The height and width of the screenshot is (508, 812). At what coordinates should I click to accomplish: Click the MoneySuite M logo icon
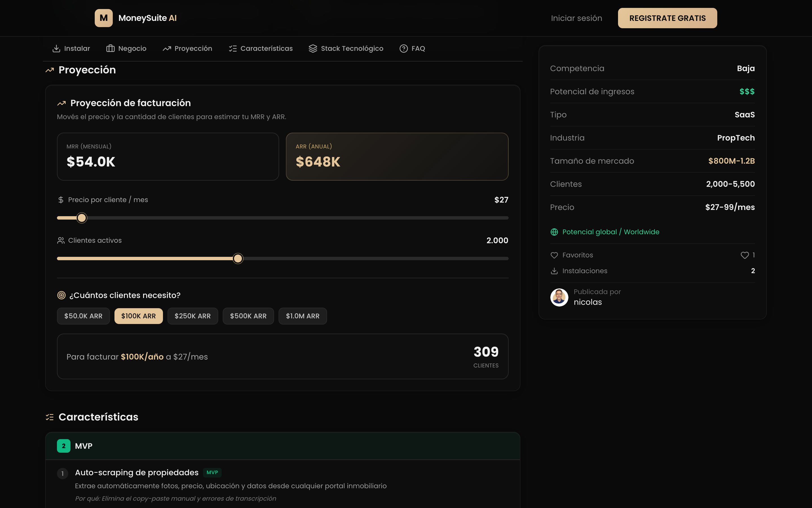(103, 18)
